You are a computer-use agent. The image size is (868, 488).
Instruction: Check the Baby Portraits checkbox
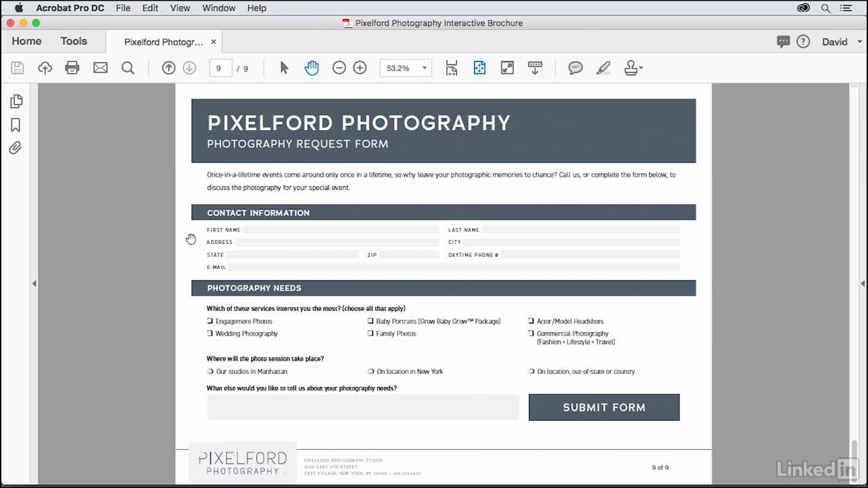coord(370,321)
